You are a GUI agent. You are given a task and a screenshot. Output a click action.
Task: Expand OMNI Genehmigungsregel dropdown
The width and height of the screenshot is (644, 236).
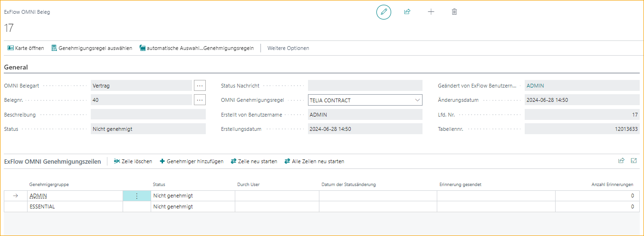click(417, 100)
